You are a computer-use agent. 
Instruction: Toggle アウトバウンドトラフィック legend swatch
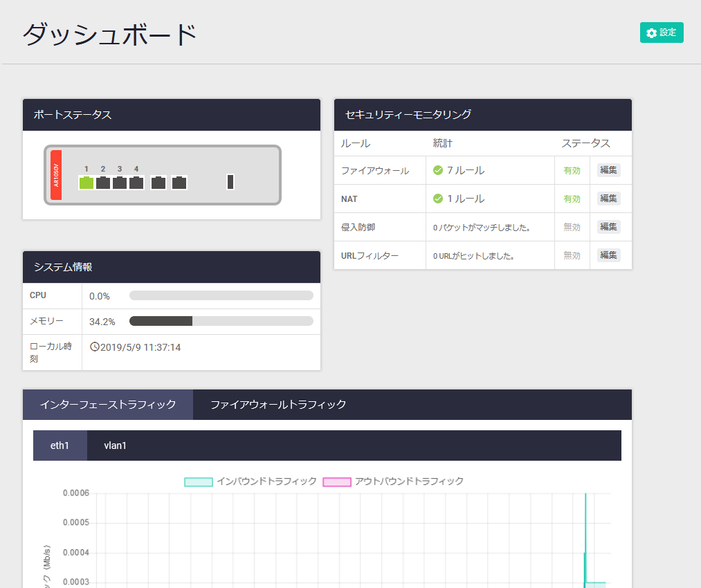pyautogui.click(x=336, y=481)
